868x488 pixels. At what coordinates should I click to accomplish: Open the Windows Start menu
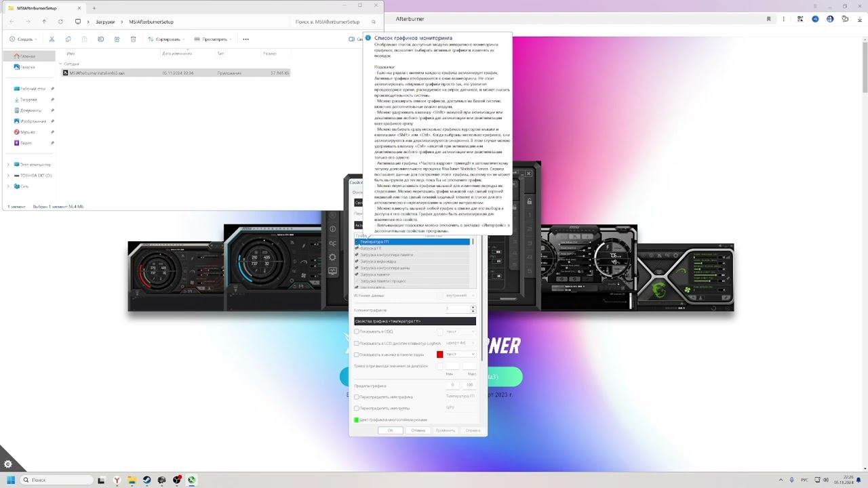11,480
